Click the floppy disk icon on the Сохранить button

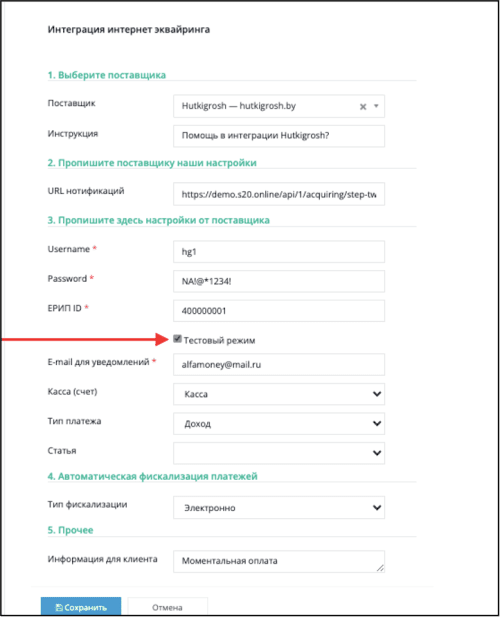point(59,608)
